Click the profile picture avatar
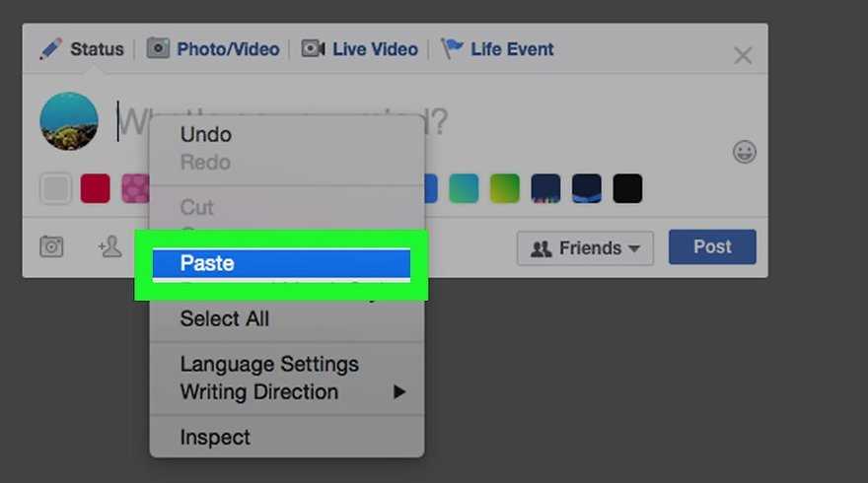The width and height of the screenshot is (868, 483). tap(69, 122)
